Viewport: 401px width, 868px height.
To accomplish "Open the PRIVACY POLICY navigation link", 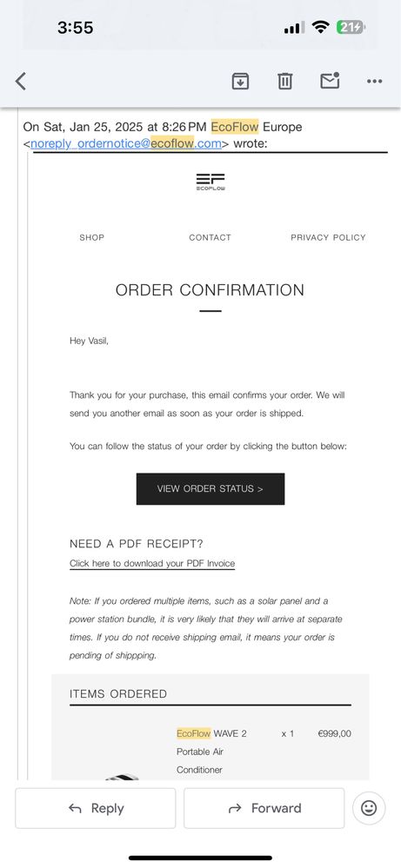I will 329,237.
